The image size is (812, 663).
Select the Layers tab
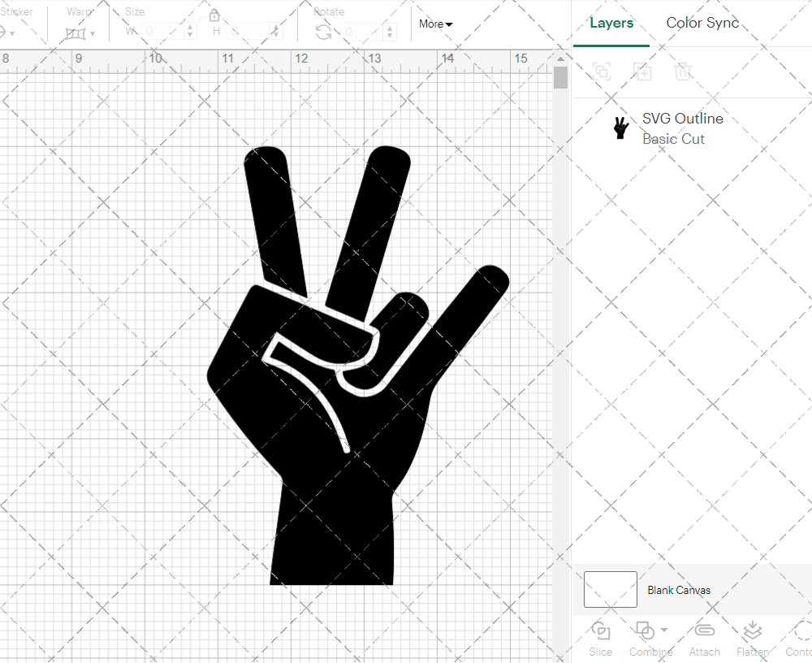coord(611,23)
